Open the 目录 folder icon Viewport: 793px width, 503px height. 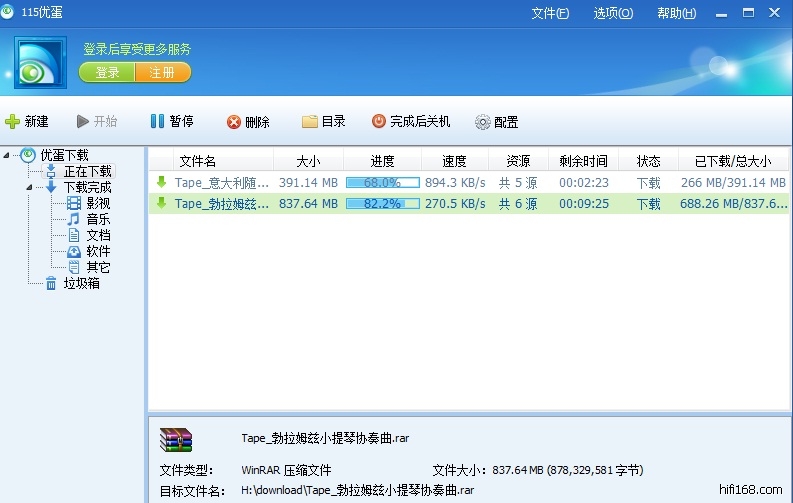point(310,122)
